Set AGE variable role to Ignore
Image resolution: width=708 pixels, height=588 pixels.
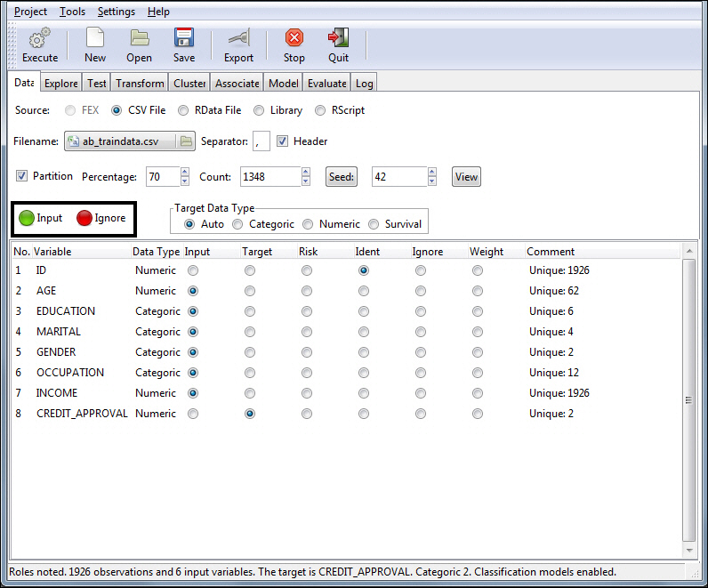[x=421, y=291]
